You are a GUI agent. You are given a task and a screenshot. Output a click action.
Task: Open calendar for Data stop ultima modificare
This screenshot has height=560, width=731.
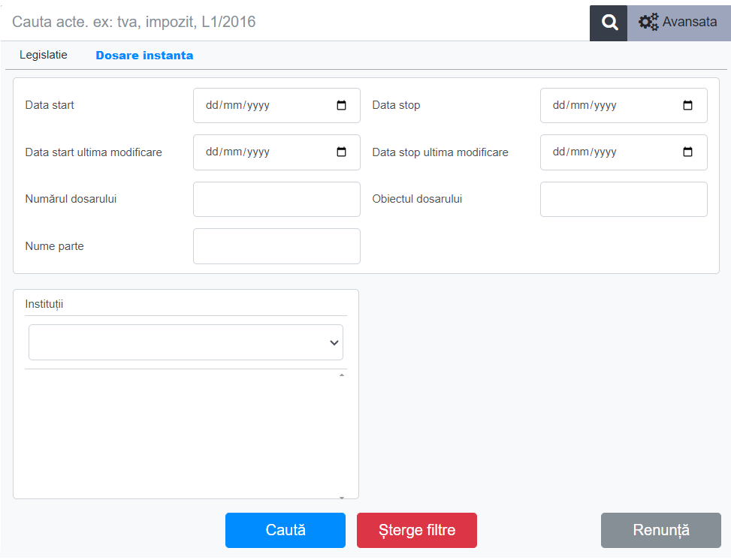[688, 152]
